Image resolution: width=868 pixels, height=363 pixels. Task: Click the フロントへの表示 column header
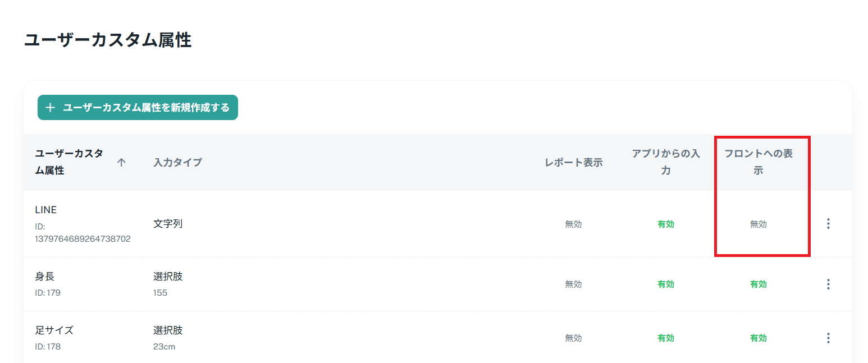click(x=759, y=162)
